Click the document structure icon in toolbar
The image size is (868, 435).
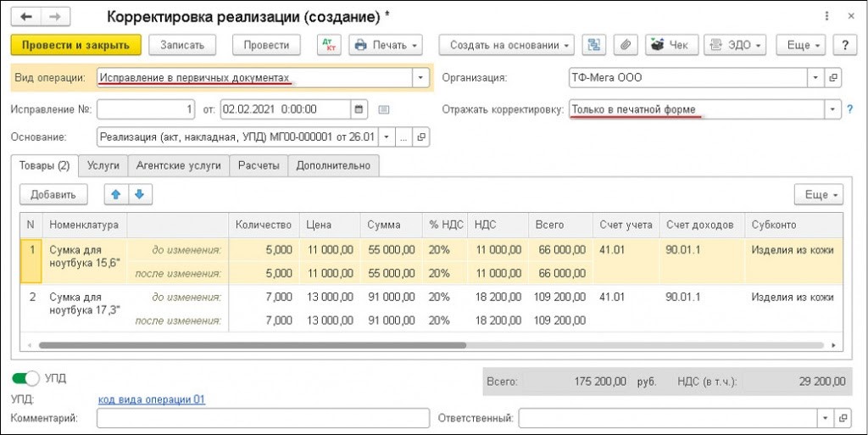coord(594,45)
